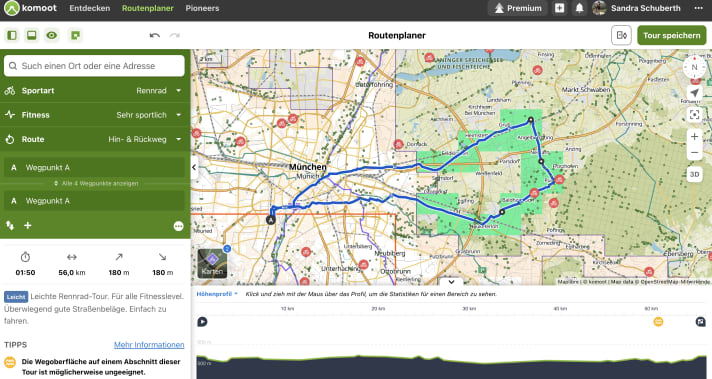The image size is (712, 379).
Task: Click the TIPPS heading
Action: coord(15,345)
